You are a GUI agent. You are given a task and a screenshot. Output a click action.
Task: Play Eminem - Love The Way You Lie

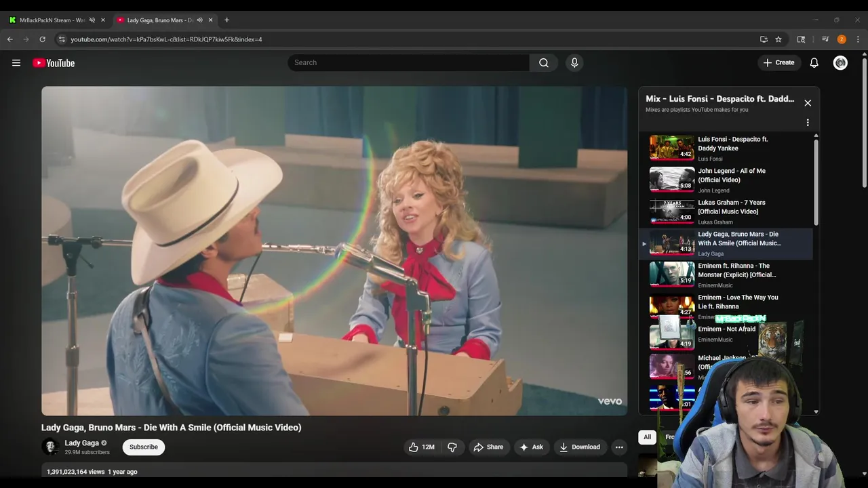pyautogui.click(x=727, y=306)
